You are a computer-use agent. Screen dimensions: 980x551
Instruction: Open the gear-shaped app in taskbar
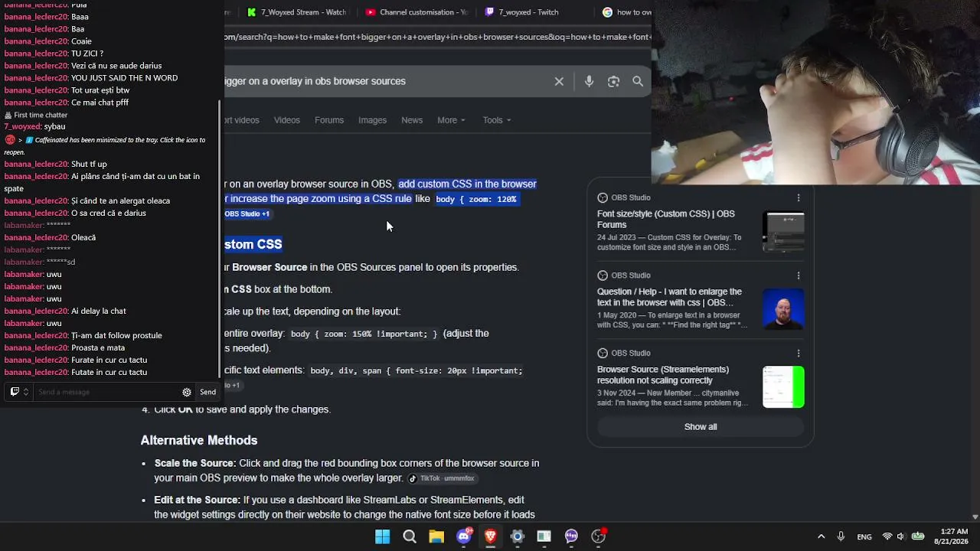click(x=517, y=536)
